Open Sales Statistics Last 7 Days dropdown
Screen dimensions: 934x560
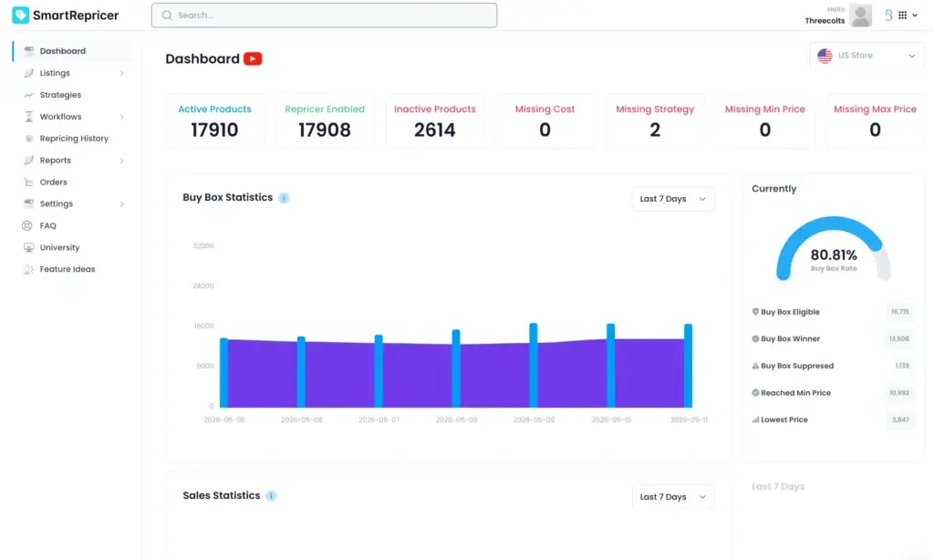672,497
